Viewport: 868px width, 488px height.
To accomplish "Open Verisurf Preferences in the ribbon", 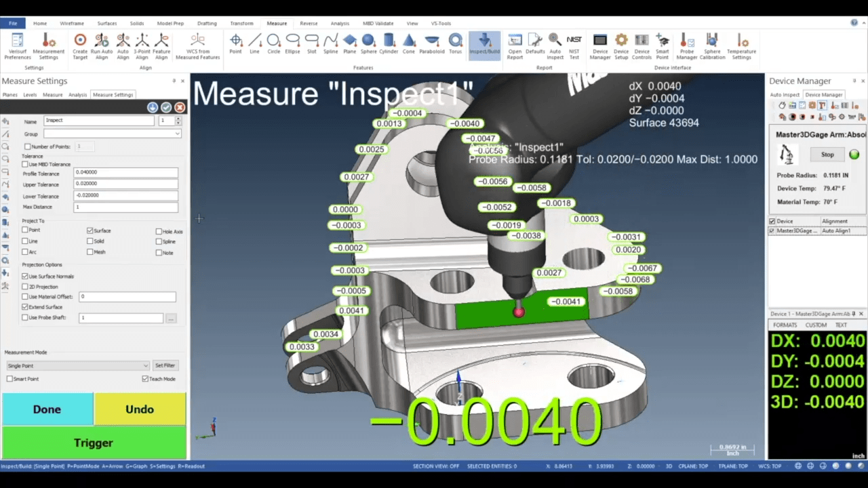I will [18, 46].
